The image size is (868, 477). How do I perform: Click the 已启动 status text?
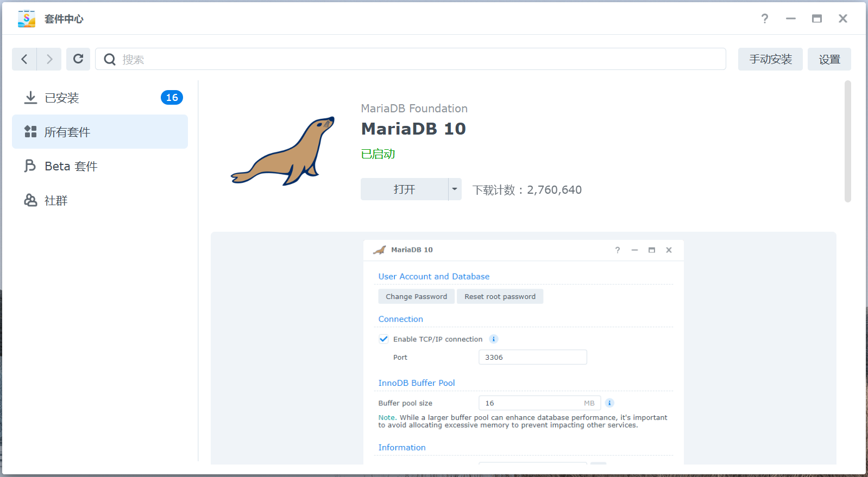click(x=378, y=154)
